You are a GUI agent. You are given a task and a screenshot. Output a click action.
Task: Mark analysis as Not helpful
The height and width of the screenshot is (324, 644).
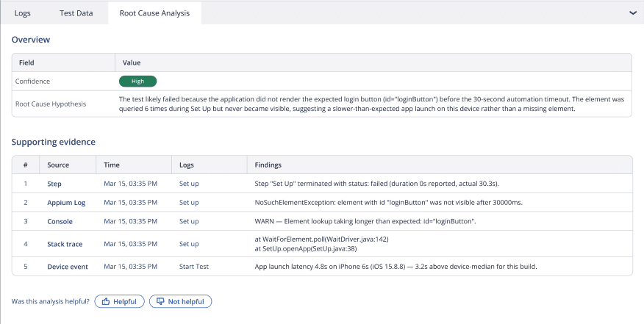point(180,301)
